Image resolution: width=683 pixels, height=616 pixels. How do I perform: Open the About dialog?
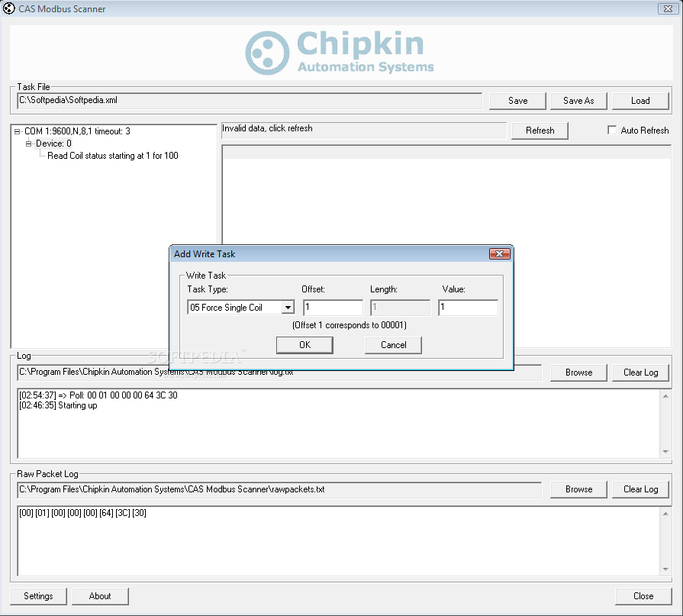pyautogui.click(x=100, y=596)
